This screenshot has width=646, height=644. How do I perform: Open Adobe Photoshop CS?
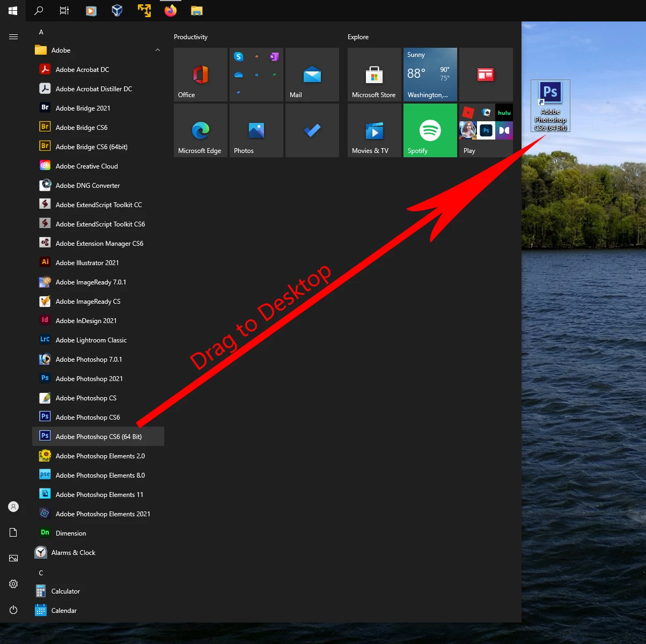tap(98, 398)
